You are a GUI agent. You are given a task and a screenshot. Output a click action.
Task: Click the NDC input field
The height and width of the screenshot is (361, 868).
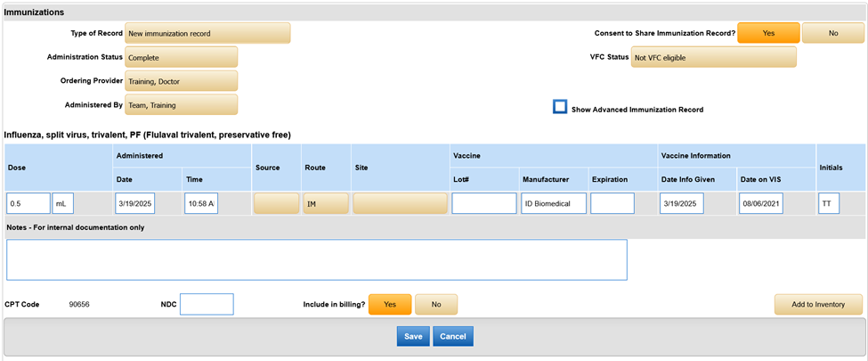207,305
